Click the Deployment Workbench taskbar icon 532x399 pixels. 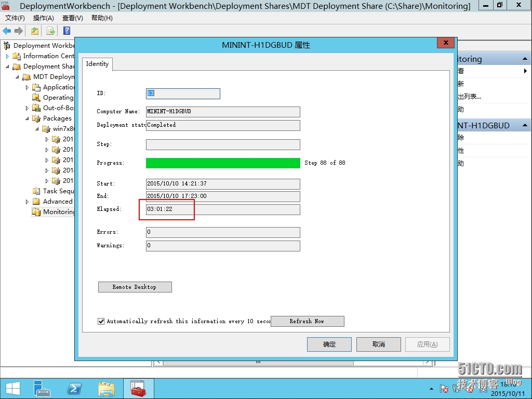click(x=138, y=389)
